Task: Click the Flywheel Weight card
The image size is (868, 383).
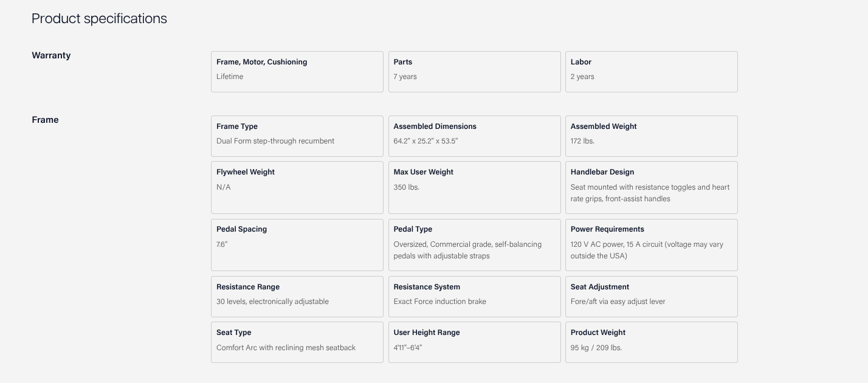Action: [x=297, y=187]
